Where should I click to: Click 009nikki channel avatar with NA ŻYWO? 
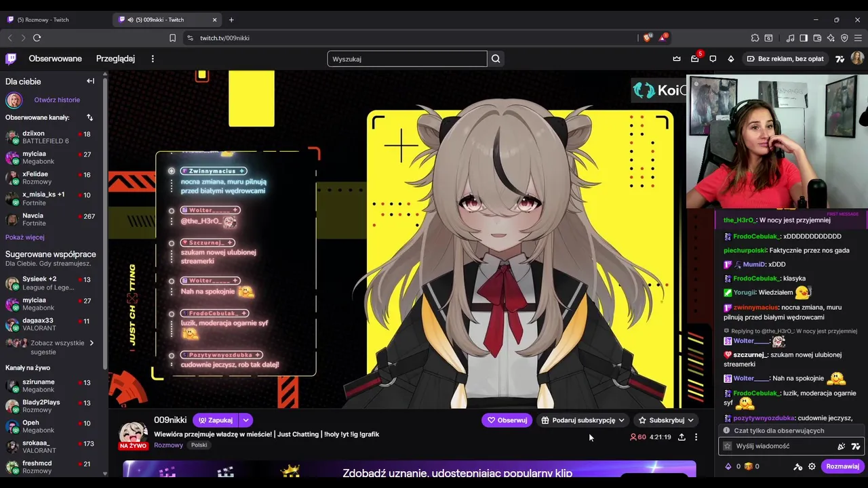pos(134,435)
